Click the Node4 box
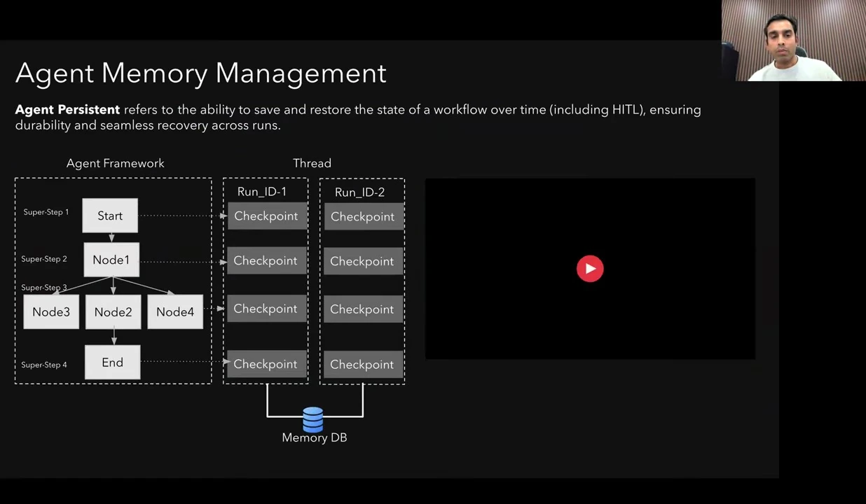 click(x=175, y=312)
